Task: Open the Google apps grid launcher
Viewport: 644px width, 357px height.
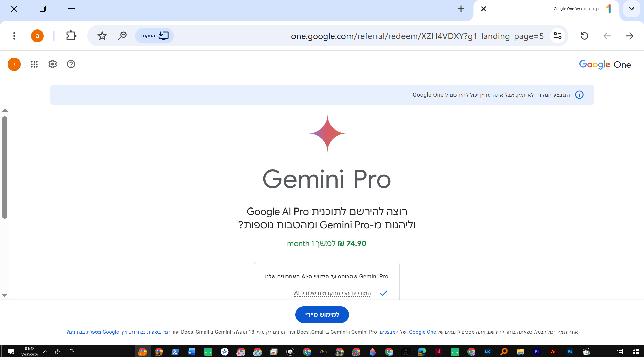Action: pos(34,64)
